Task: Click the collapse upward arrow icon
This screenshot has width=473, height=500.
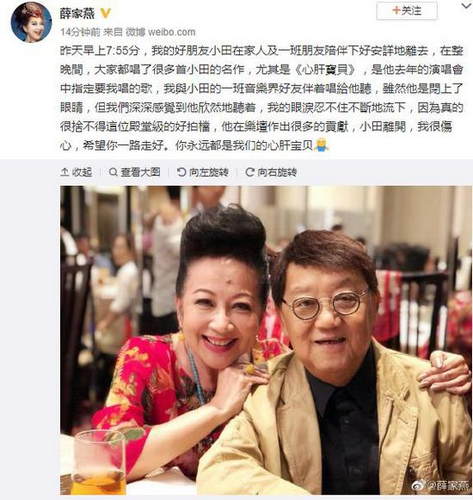Action: (65, 172)
